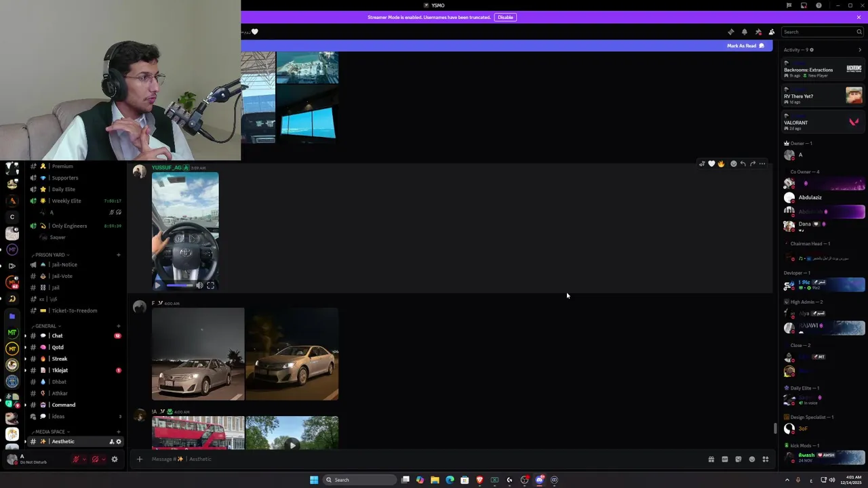
Task: Open Backrooms: Extractions activity card
Action: click(823, 69)
